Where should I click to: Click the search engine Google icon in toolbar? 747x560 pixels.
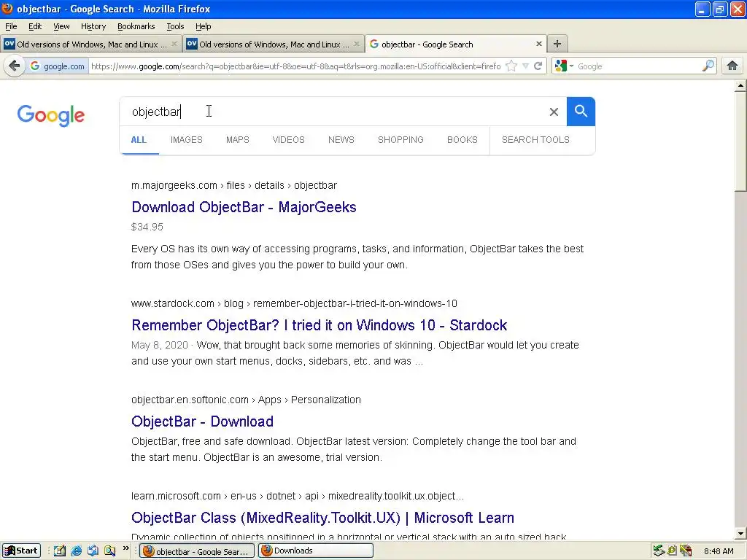561,66
